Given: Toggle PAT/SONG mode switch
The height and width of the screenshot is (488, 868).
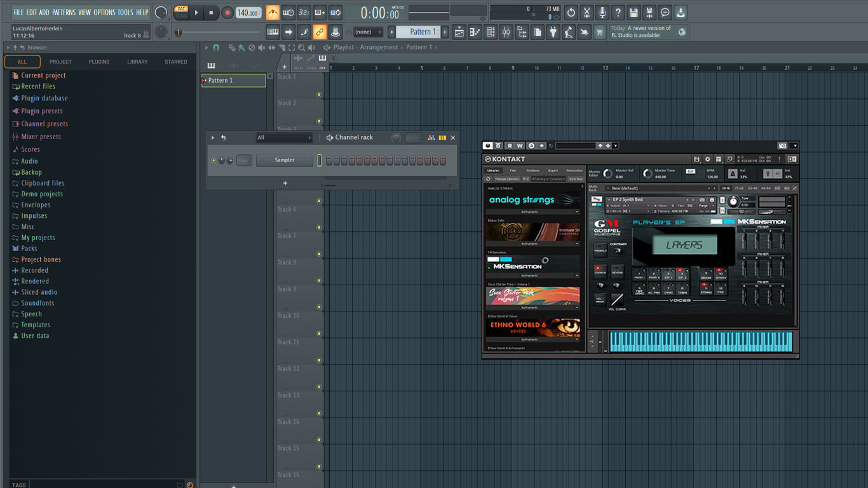Looking at the screenshot, I should click(x=181, y=12).
